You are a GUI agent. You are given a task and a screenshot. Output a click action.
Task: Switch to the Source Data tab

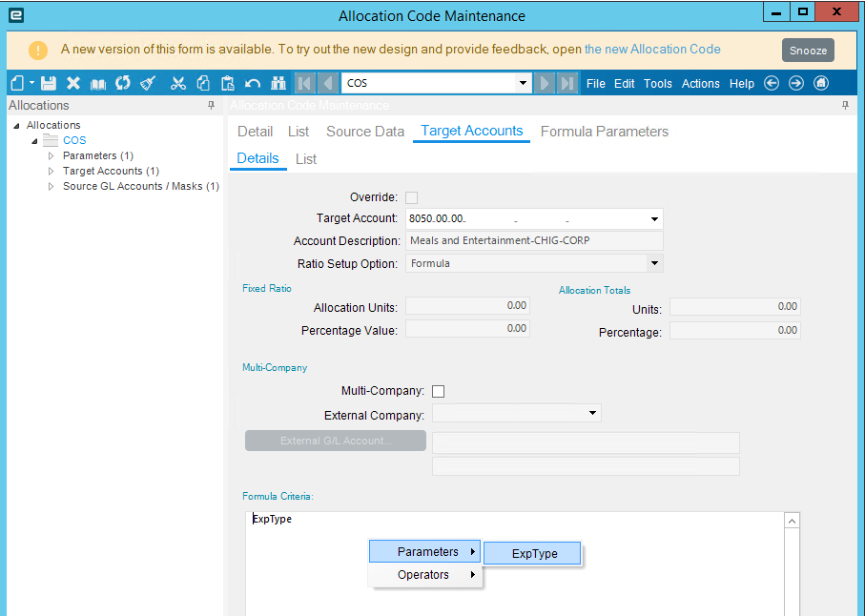click(x=365, y=132)
